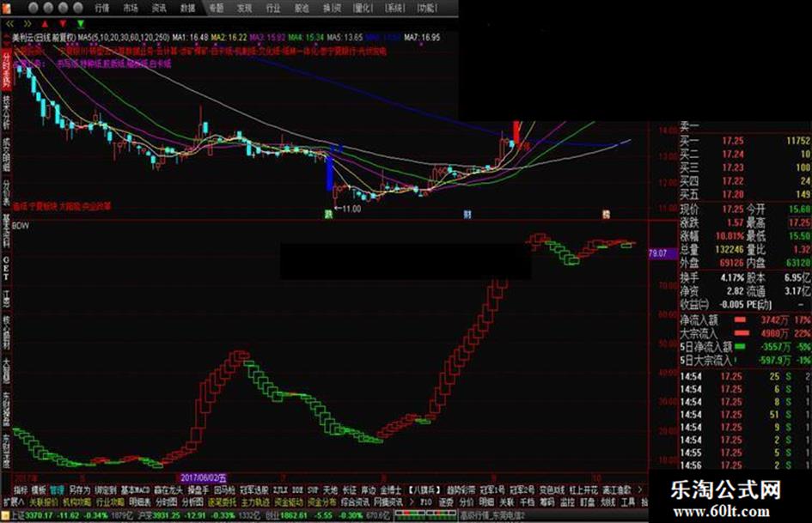Screen dimensions: 812x523
Task: Select 技术分析 in the left sidebar
Action: [x=6, y=112]
